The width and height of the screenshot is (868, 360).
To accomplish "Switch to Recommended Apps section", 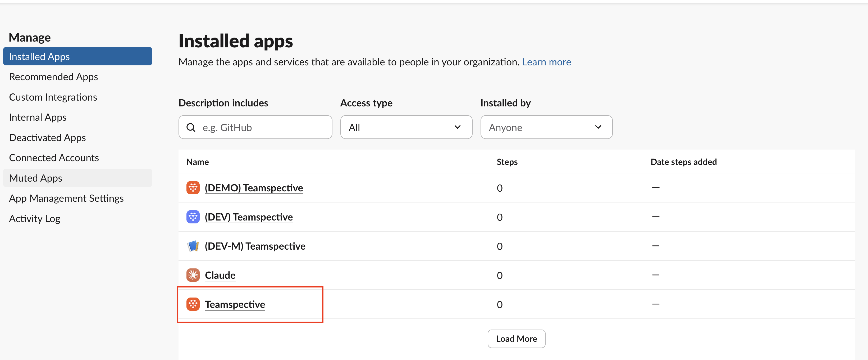I will click(53, 76).
